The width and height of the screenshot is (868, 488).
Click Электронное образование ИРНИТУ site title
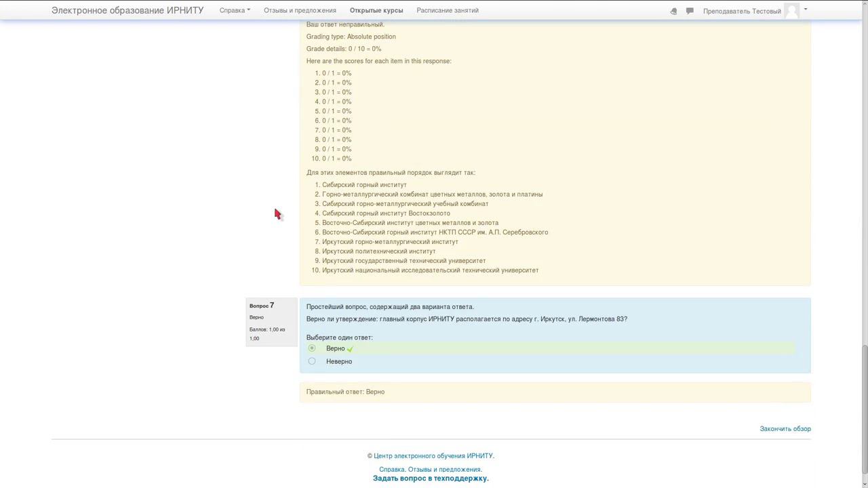[x=127, y=10]
